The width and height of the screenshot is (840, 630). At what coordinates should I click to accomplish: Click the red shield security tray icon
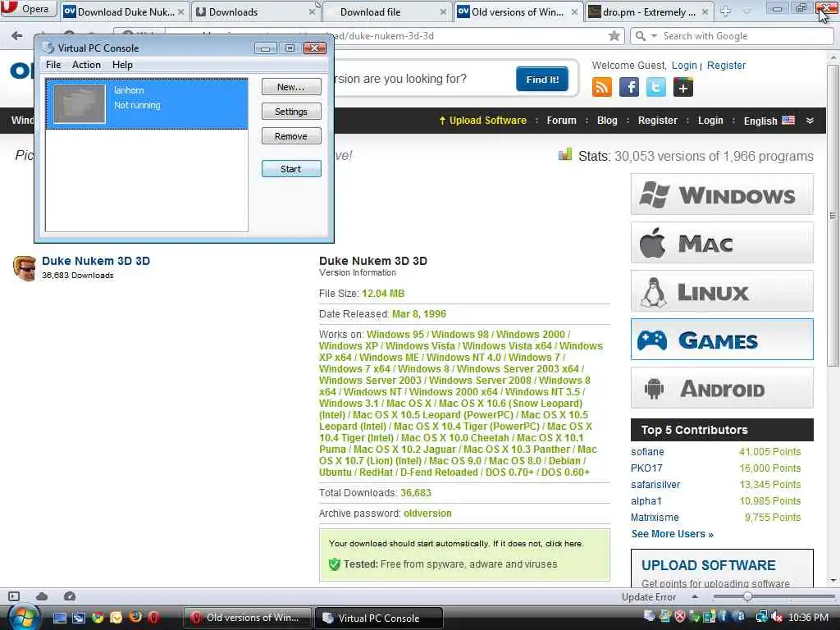(679, 617)
